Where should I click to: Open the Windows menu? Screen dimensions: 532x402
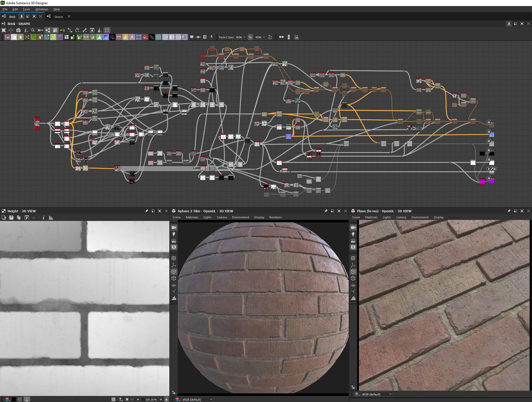pos(42,9)
